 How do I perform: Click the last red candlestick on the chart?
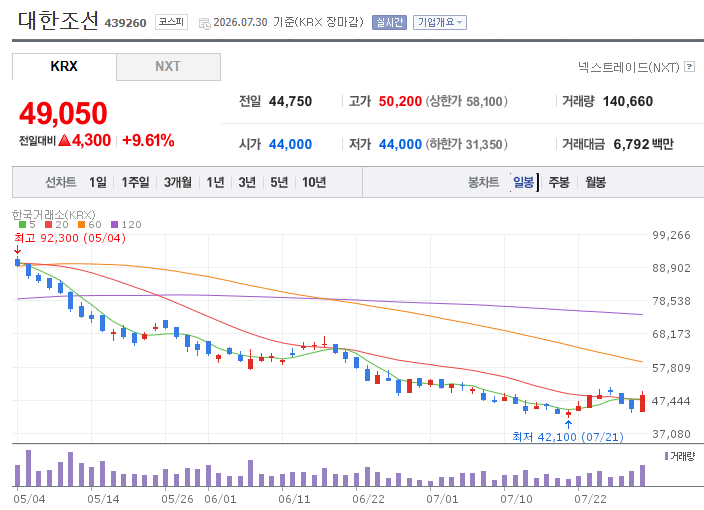click(642, 403)
